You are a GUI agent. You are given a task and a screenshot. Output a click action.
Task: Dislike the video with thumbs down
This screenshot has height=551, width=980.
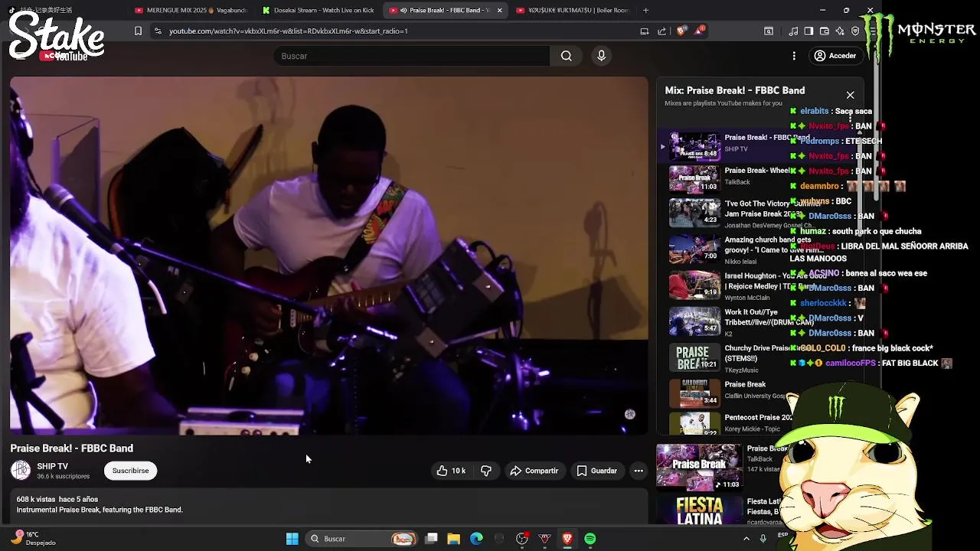pos(486,471)
